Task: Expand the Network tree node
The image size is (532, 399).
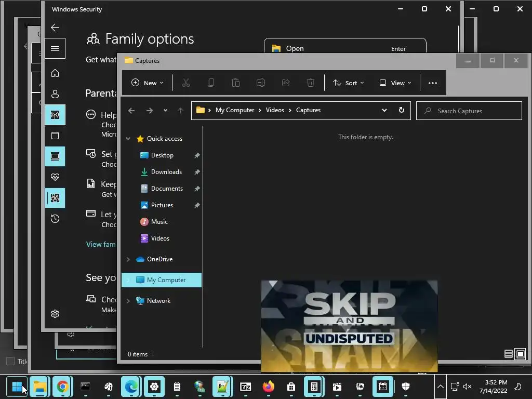Action: (x=128, y=301)
